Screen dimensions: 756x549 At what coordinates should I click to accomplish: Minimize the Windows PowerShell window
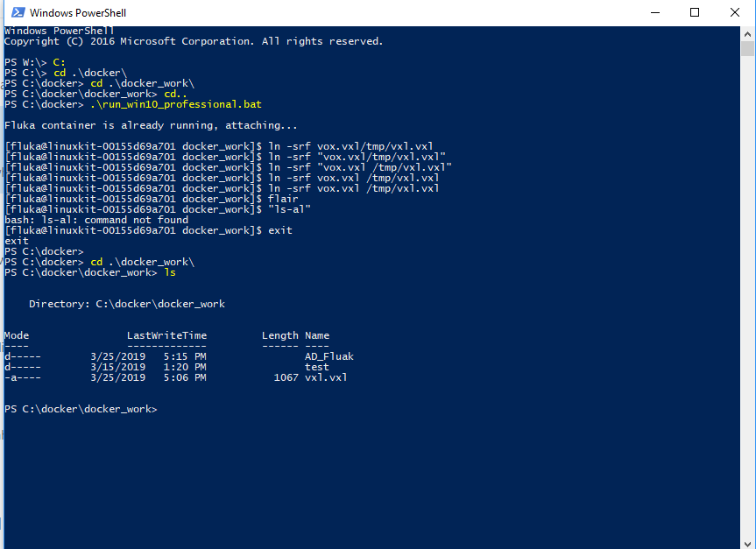[x=654, y=12]
